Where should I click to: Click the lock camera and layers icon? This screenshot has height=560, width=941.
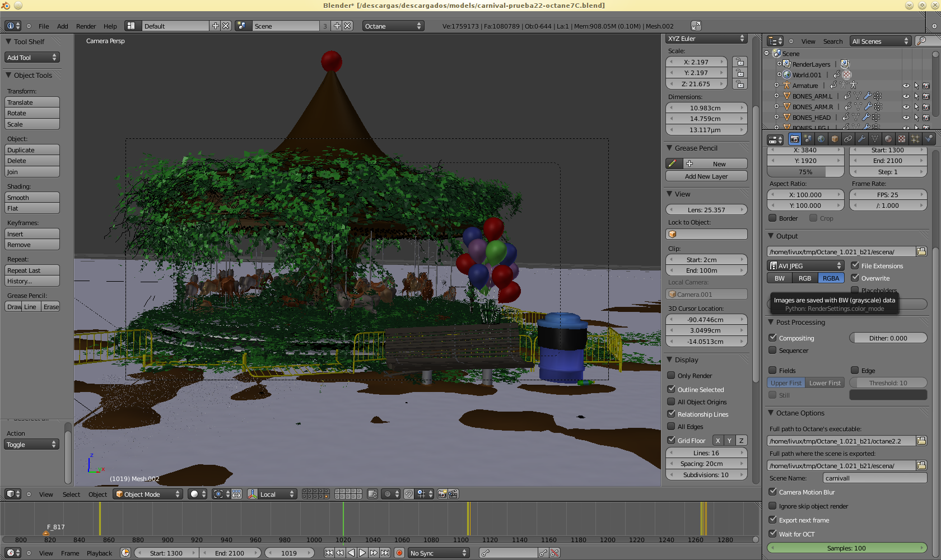[372, 494]
